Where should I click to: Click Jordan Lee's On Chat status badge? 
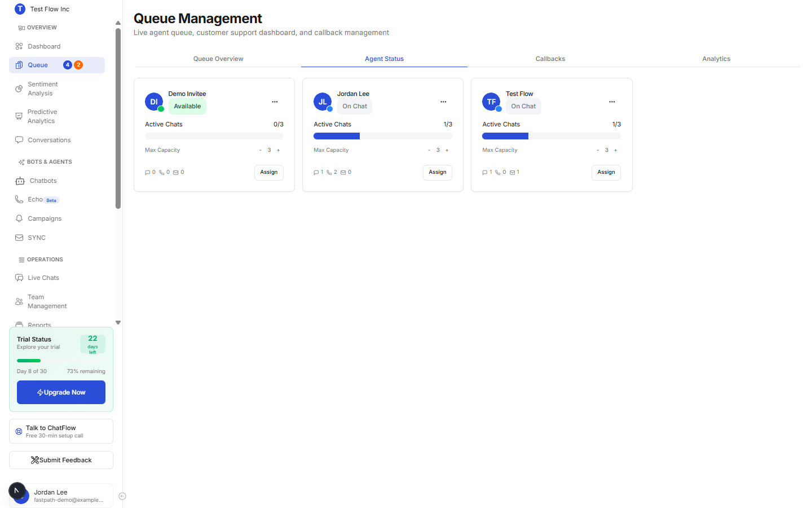(355, 106)
